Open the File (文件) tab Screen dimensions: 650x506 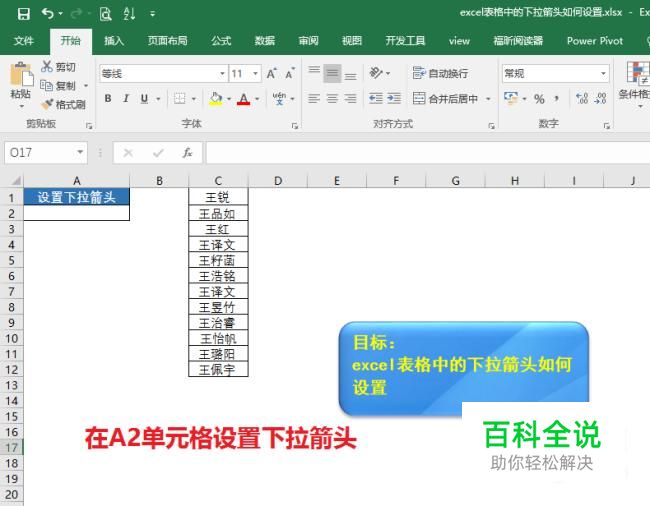tap(24, 41)
